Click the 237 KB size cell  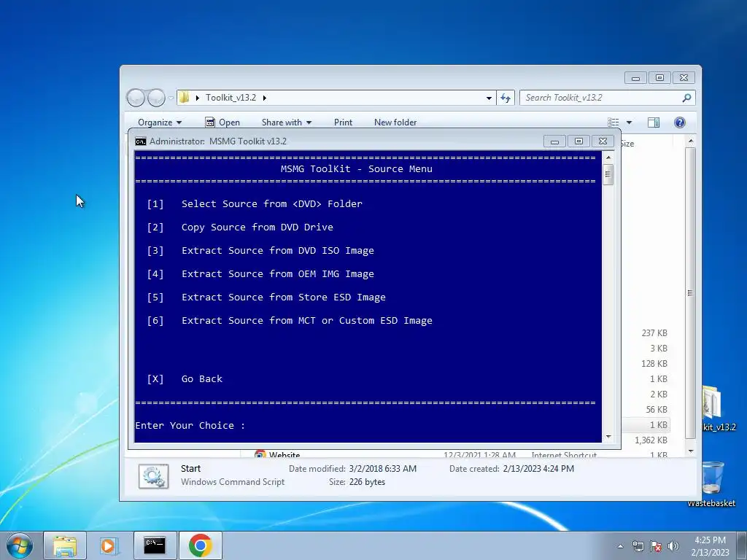654,332
